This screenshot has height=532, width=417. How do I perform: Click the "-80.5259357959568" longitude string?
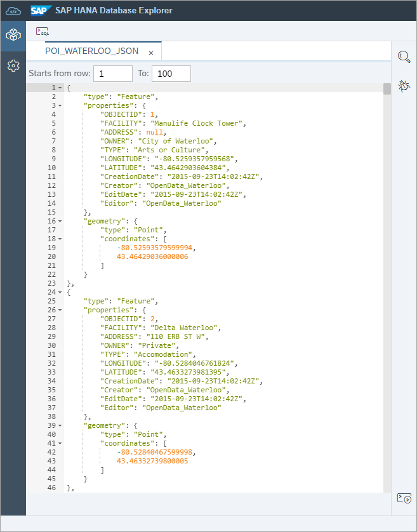coord(194,159)
